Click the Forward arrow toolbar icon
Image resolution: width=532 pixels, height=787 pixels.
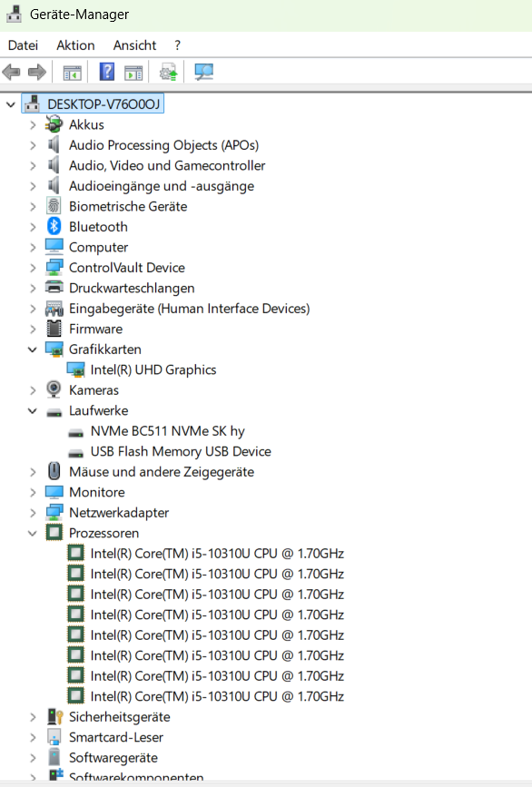point(37,73)
